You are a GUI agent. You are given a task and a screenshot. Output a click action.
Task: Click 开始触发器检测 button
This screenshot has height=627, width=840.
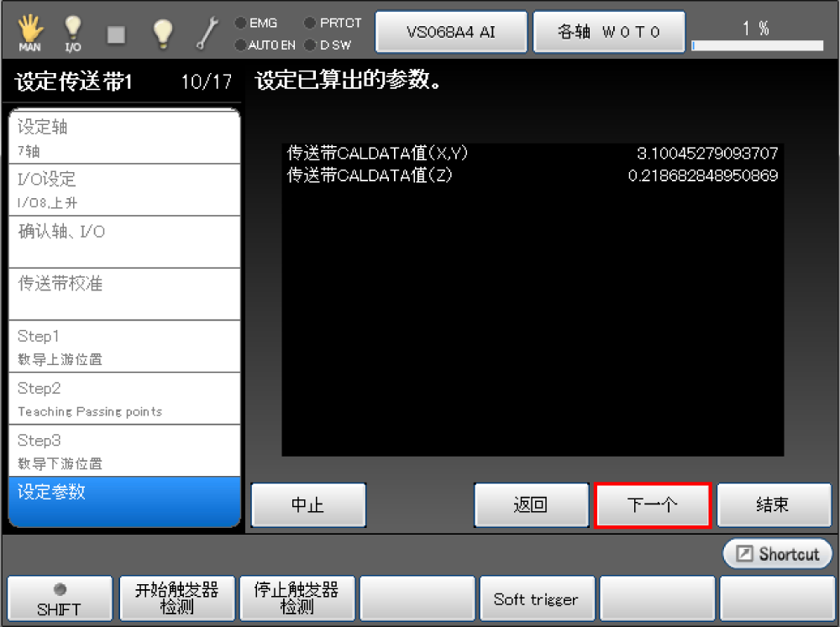[177, 598]
